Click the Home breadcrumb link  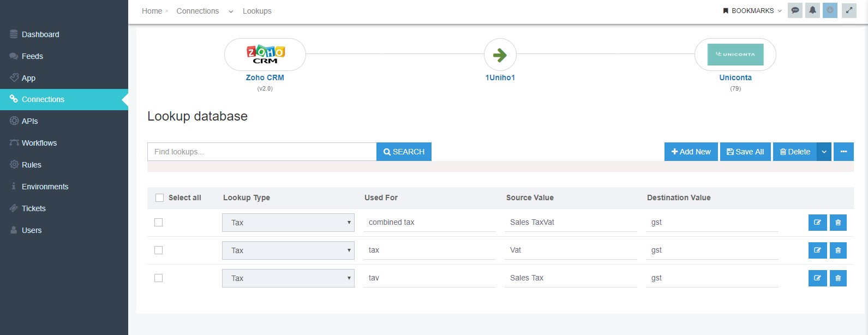pos(152,11)
